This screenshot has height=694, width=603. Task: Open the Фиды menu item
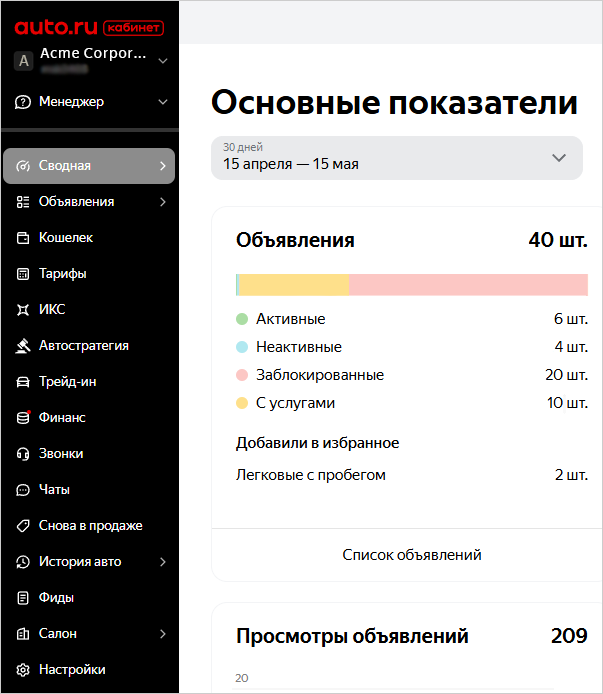point(89,598)
